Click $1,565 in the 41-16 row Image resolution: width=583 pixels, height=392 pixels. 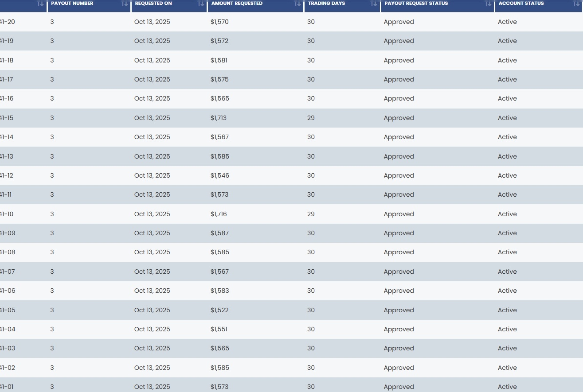point(220,98)
